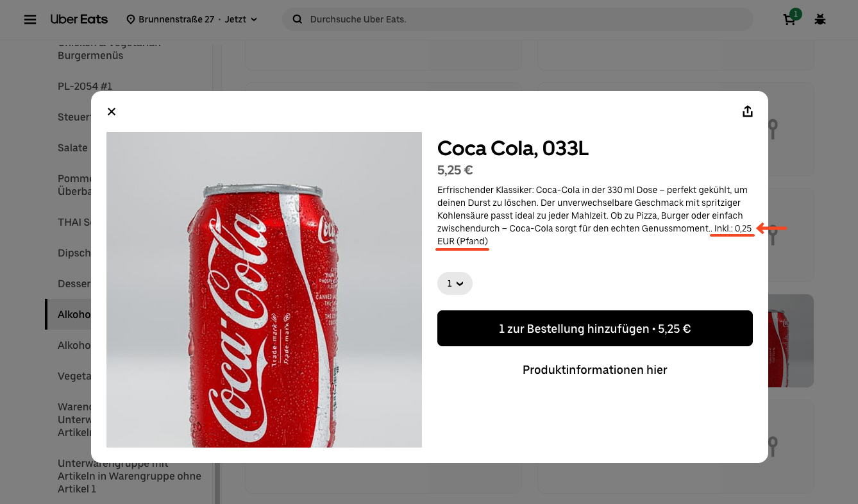858x504 pixels.
Task: Open the hamburger main menu
Action: coord(30,19)
